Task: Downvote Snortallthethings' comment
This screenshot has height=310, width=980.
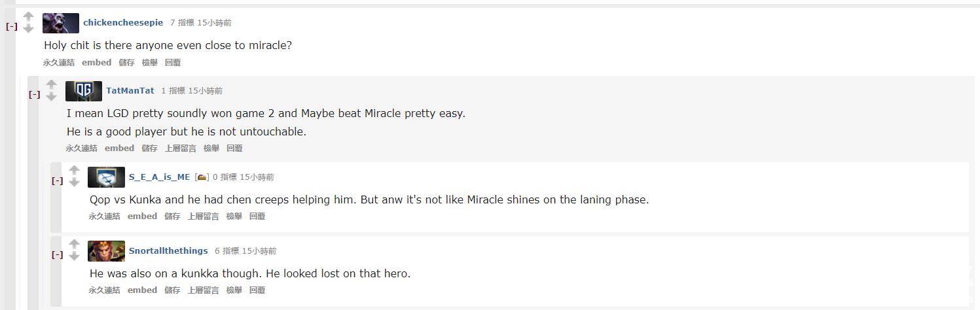Action: 74,256
